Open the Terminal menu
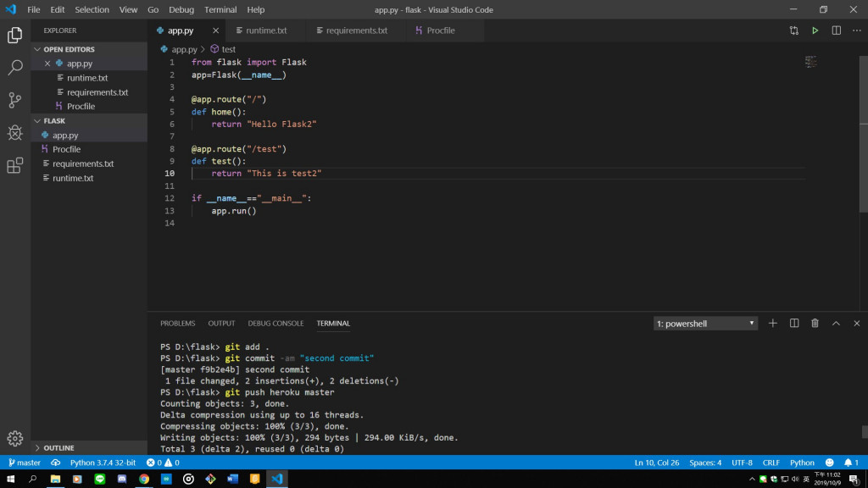868x488 pixels. click(220, 9)
